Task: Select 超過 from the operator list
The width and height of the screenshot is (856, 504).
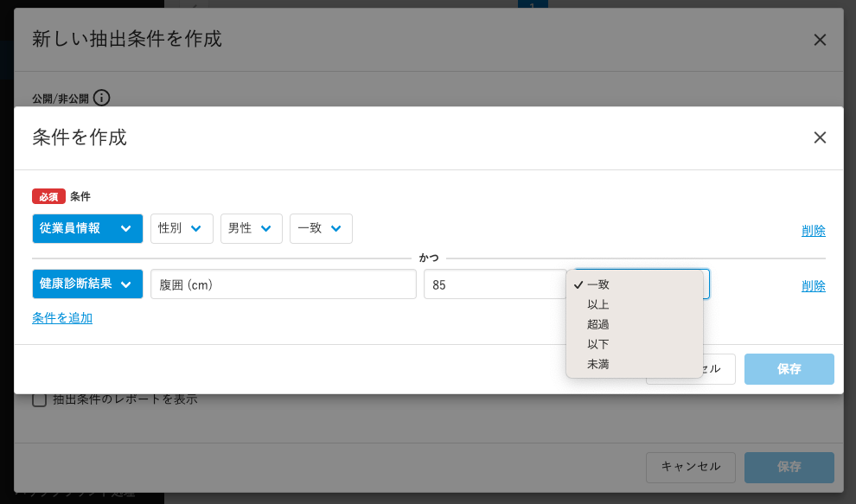Action: click(598, 324)
